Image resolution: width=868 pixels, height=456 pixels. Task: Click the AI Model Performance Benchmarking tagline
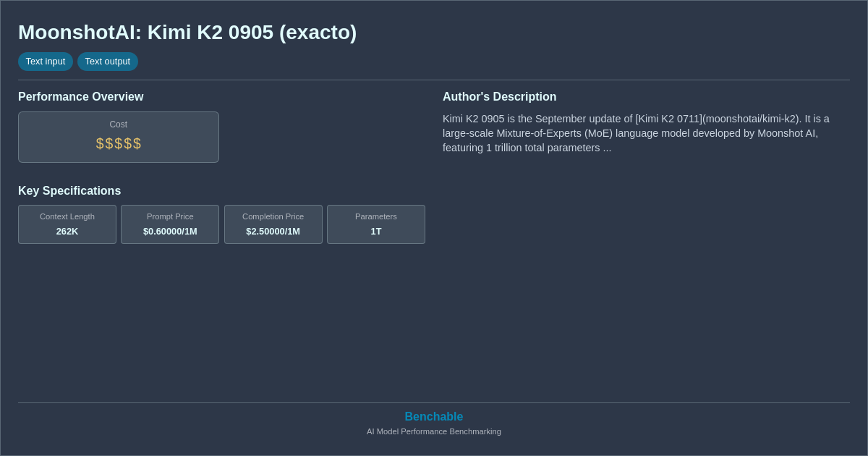(433, 431)
